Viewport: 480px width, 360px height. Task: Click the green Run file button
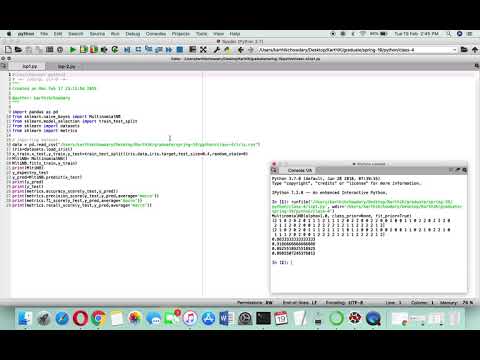[x=72, y=50]
